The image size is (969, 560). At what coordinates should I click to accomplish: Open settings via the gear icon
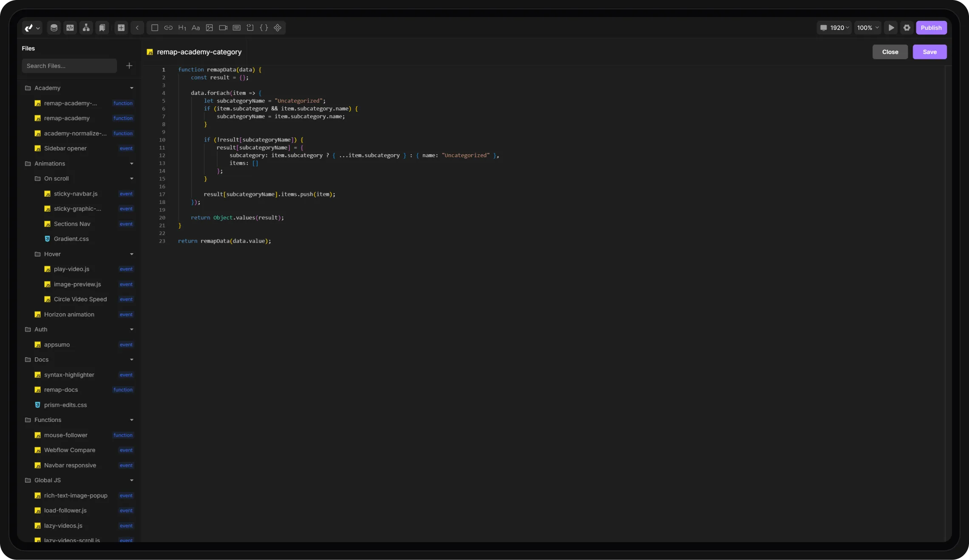coord(907,28)
